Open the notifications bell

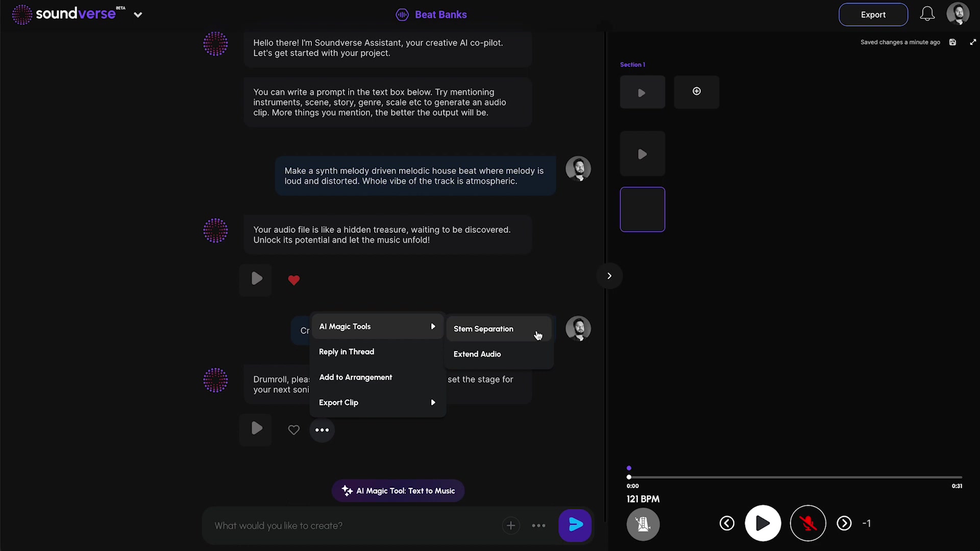click(927, 14)
